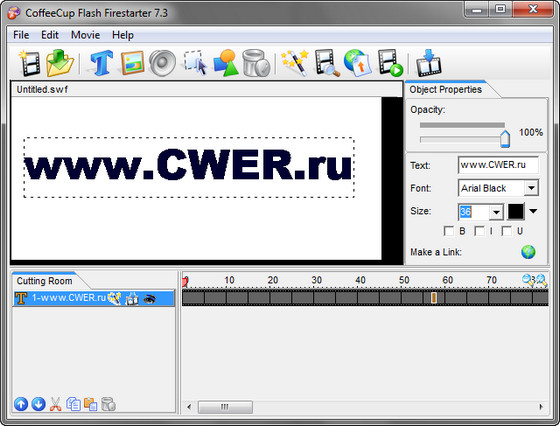Preview movie with the magnifier filmstrip icon
Screen dimensions: 560x426
tap(326, 63)
